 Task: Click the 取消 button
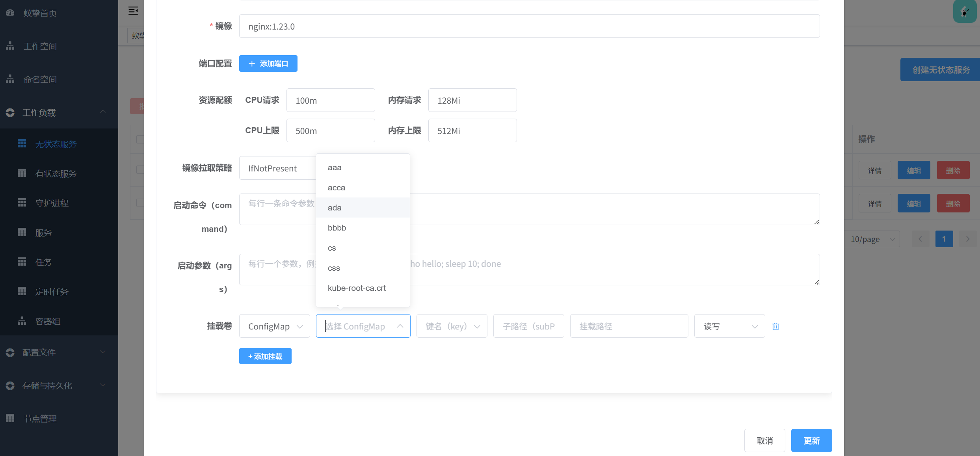click(x=764, y=441)
